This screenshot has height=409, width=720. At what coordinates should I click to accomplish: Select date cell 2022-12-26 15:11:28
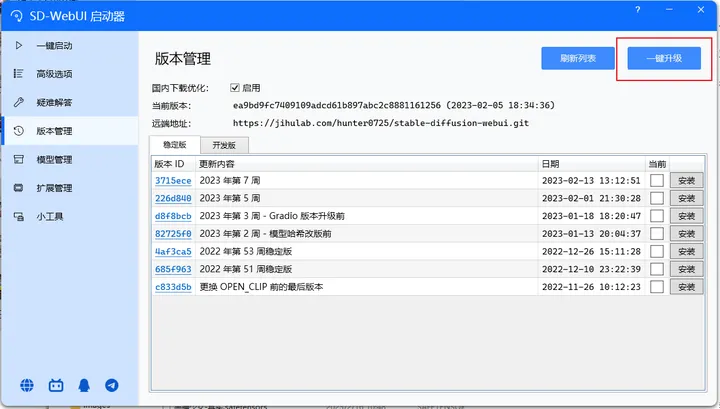click(x=591, y=252)
